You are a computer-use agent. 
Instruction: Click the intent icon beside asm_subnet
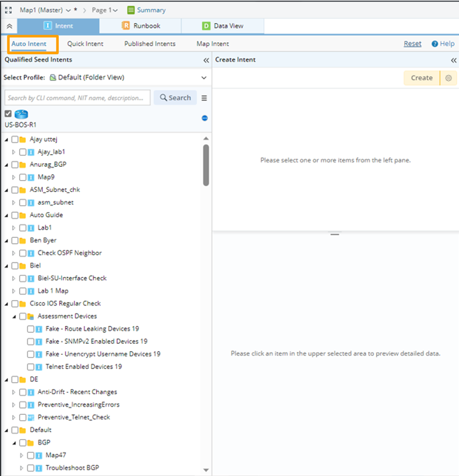click(31, 203)
